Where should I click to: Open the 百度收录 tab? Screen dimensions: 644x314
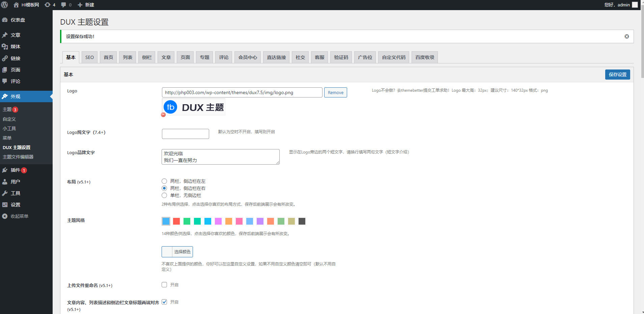(425, 57)
